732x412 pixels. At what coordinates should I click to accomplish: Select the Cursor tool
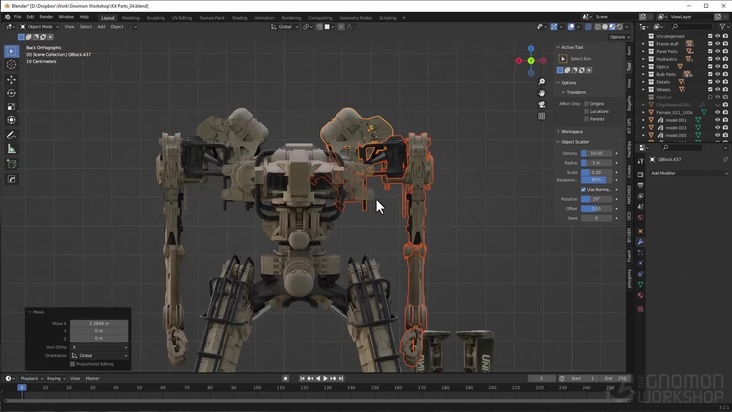[x=12, y=65]
